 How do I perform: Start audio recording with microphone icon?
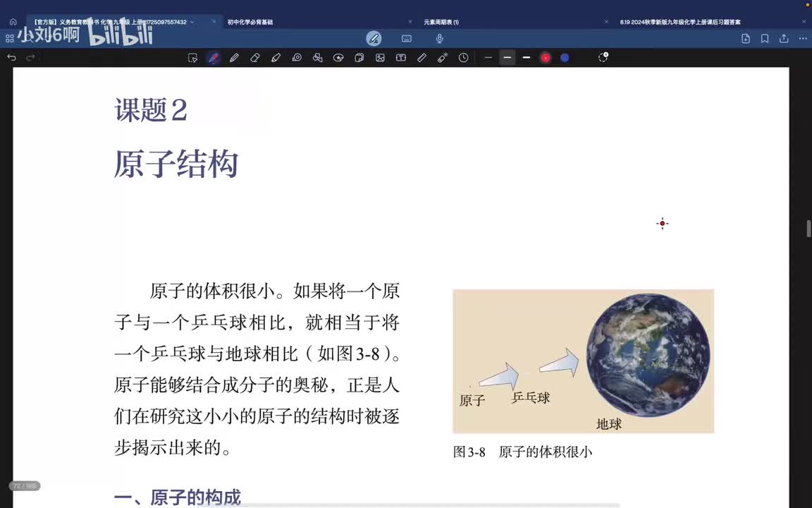(x=439, y=38)
